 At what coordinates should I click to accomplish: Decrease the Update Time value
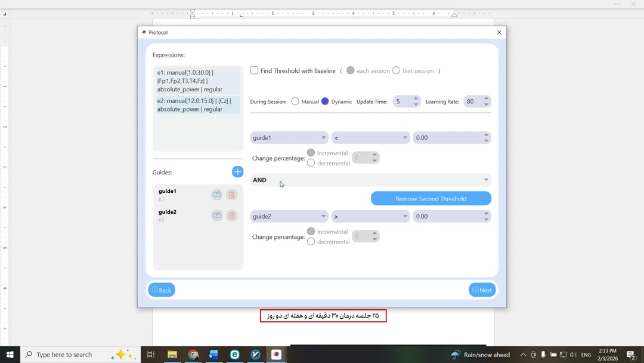point(416,104)
